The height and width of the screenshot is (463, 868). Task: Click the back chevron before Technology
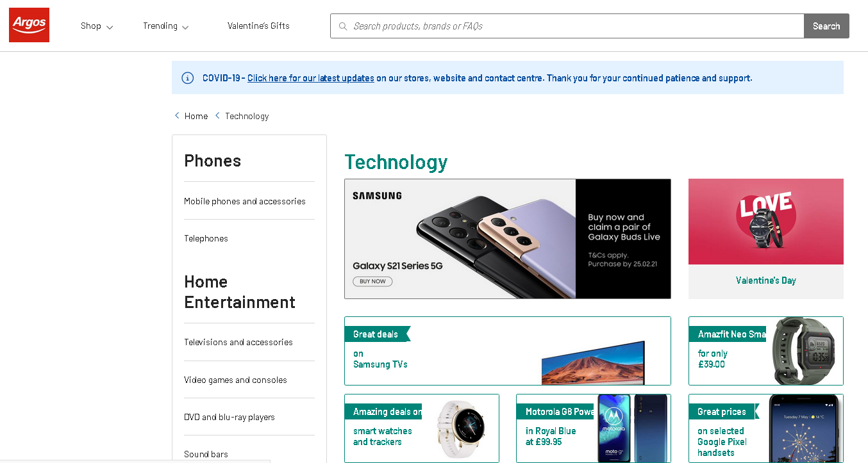point(217,116)
